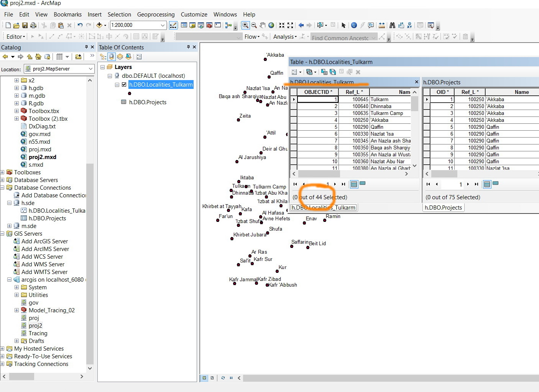Open the Editor Toolbar icon
The height and width of the screenshot is (392, 539).
pos(173,25)
